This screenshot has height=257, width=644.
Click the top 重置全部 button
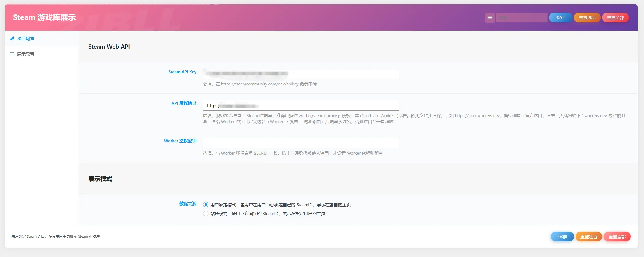(615, 17)
